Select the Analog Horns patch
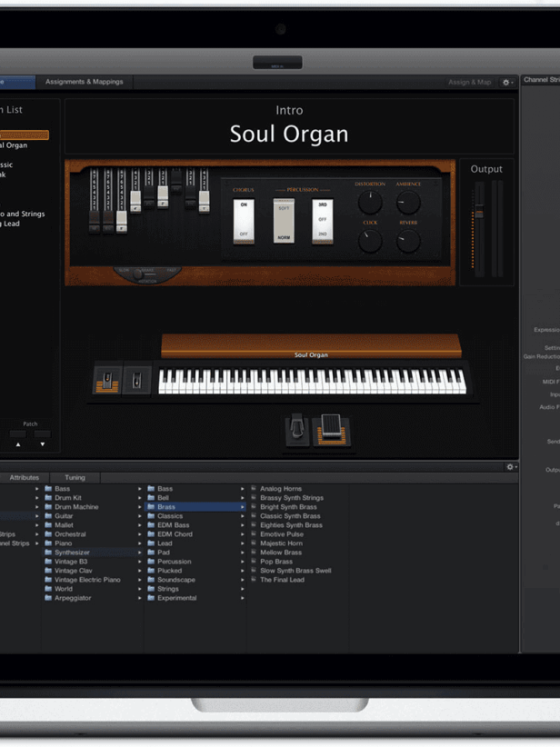The width and height of the screenshot is (560, 747). (281, 489)
